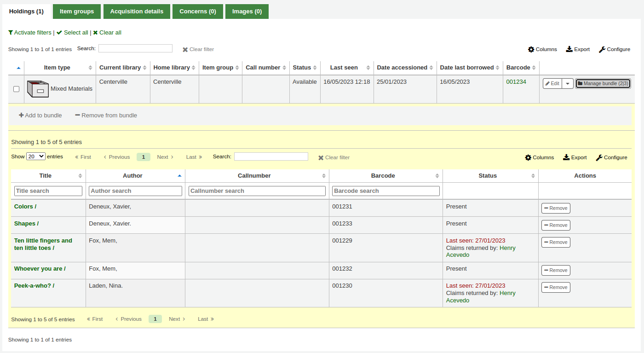Open Columns settings for the bundle contents table
644x353 pixels.
(x=539, y=157)
